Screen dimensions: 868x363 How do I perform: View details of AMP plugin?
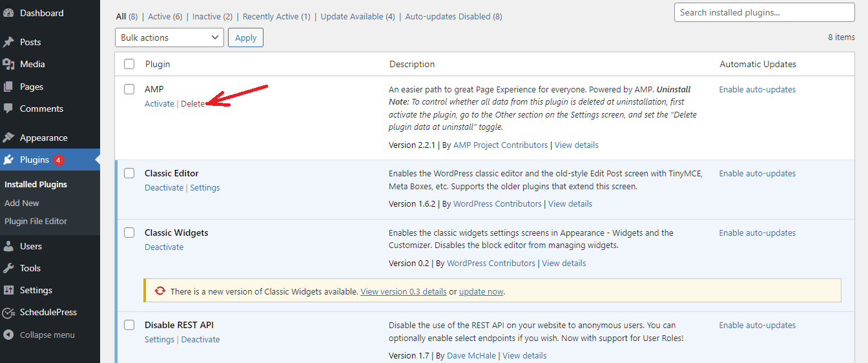(x=577, y=145)
